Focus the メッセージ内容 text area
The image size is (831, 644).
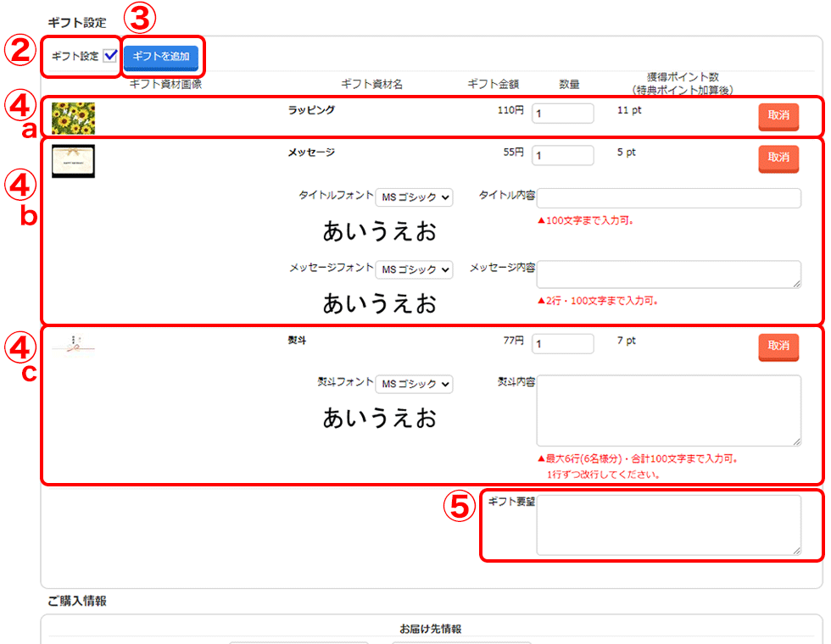pyautogui.click(x=668, y=274)
